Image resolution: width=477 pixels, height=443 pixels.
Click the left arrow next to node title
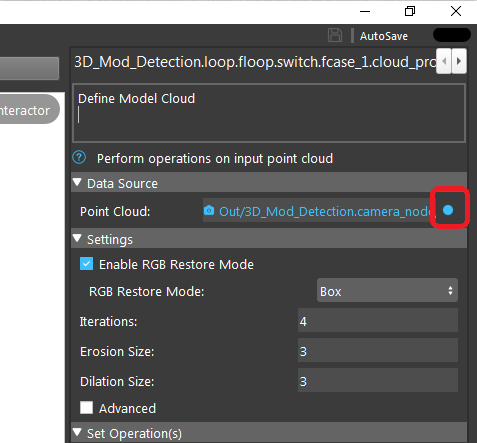pos(444,61)
